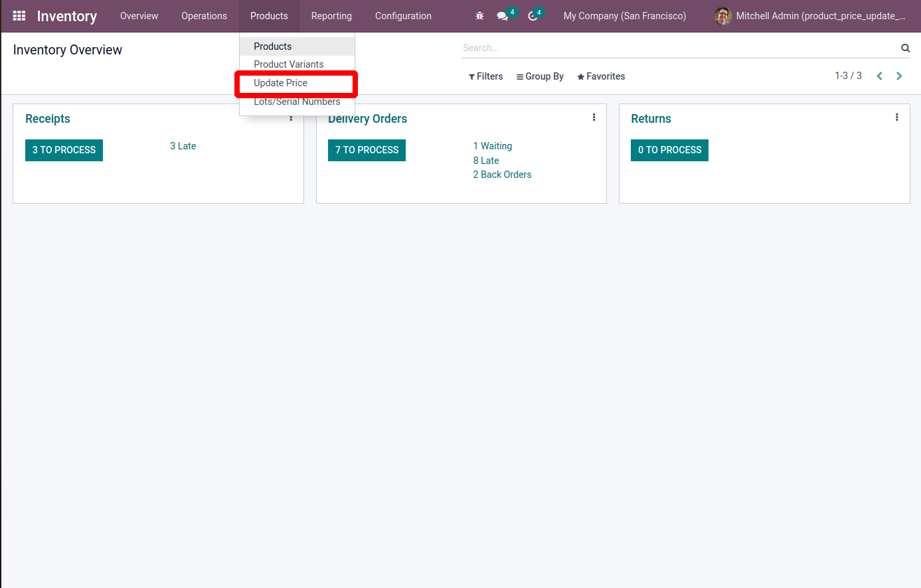This screenshot has height=588, width=921.
Task: Click Mitchell Admin avatar picture
Action: point(722,16)
